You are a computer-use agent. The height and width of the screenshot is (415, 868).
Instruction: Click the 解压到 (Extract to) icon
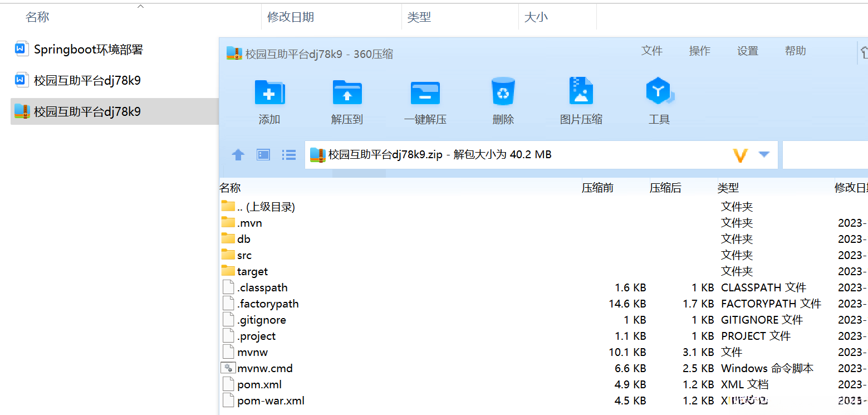[347, 92]
